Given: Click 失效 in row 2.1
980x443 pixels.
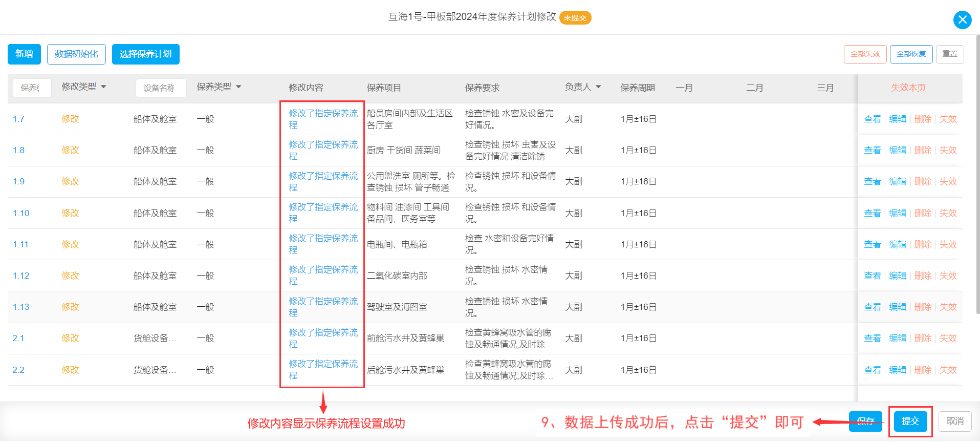Looking at the screenshot, I should (948, 338).
